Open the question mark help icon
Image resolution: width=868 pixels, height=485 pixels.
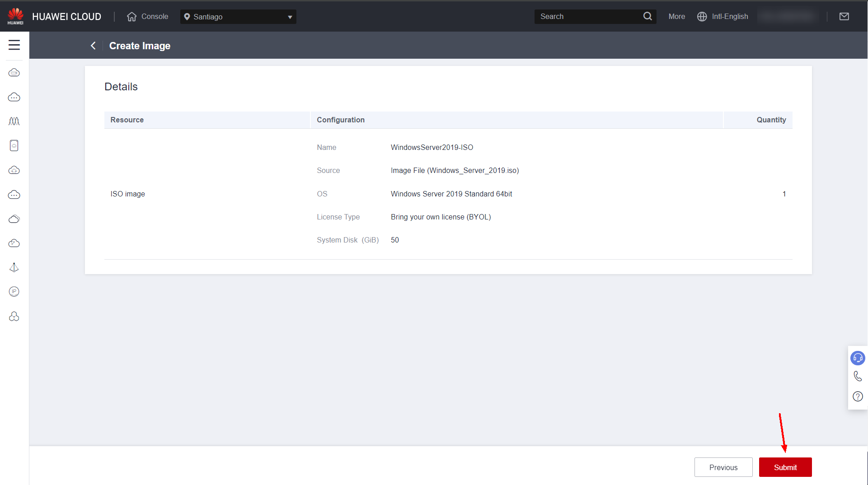(857, 396)
